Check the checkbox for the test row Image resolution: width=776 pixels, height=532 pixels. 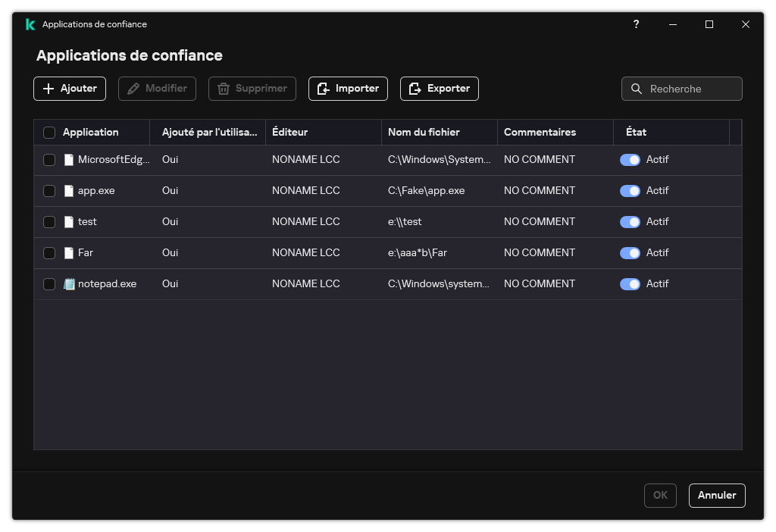tap(49, 221)
